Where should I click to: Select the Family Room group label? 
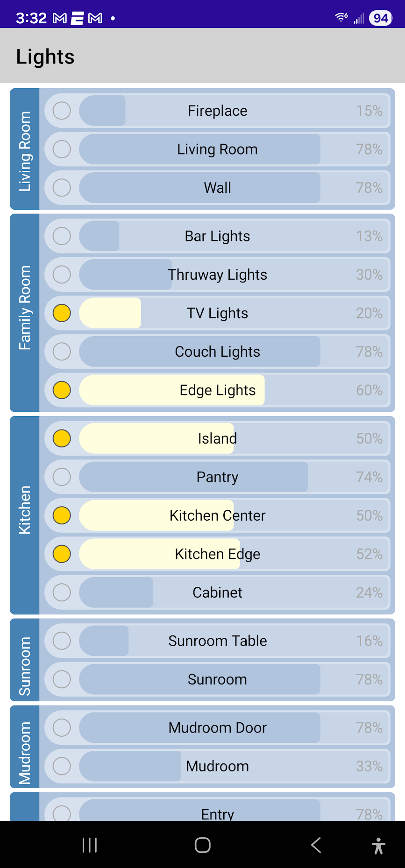click(x=25, y=313)
